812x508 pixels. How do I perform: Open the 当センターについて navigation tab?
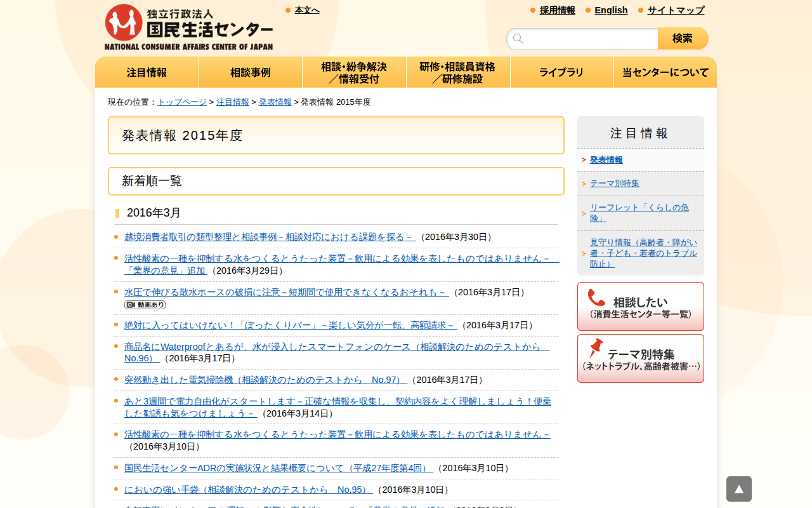[665, 72]
